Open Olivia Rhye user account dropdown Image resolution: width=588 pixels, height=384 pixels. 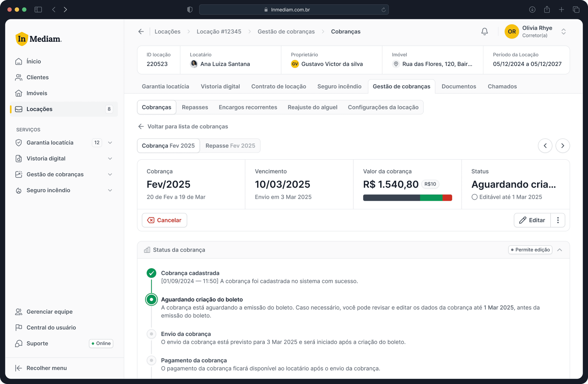(x=563, y=32)
